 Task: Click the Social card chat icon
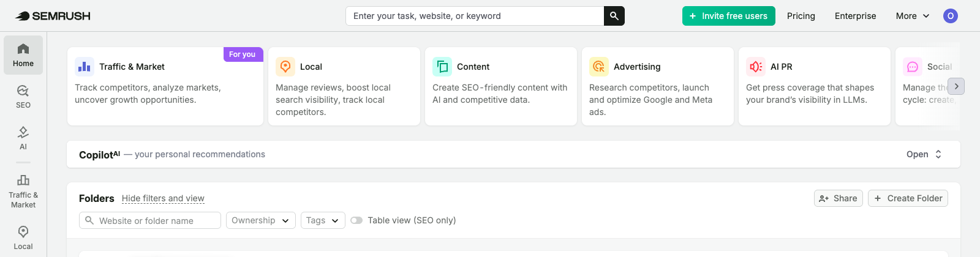(913, 67)
